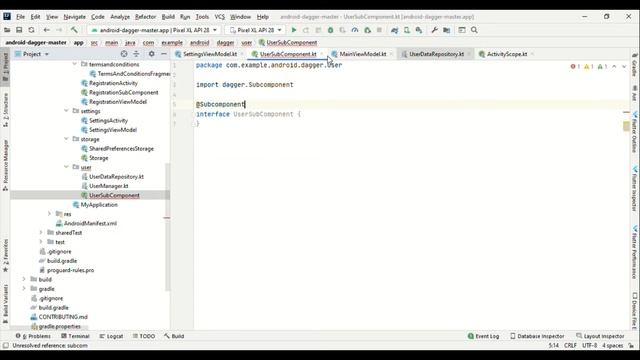
Task: Open Project panel gear options
Action: coord(151,54)
